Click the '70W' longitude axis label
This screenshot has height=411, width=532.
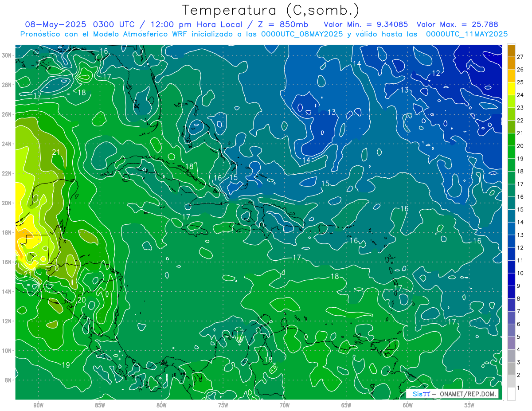pos(285,405)
